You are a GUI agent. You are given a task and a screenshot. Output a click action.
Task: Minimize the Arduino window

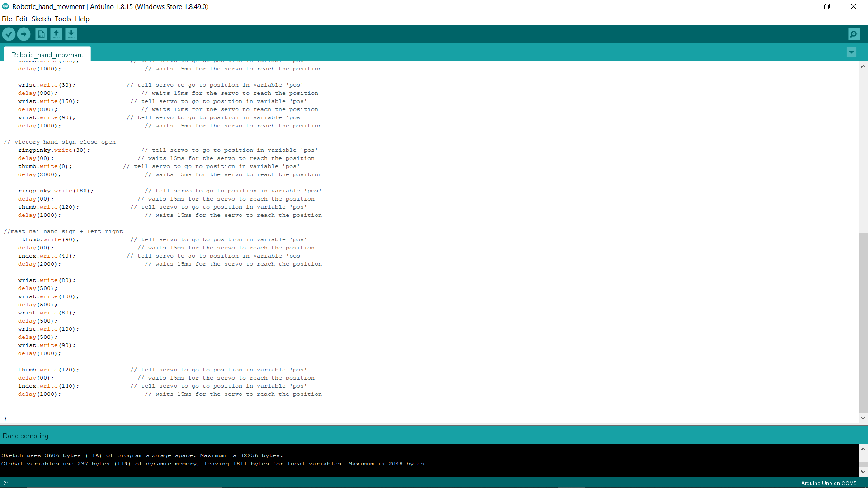point(801,6)
